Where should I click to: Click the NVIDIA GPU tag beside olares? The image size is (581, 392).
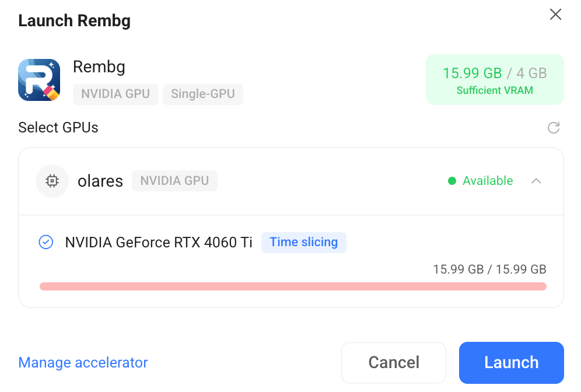174,181
